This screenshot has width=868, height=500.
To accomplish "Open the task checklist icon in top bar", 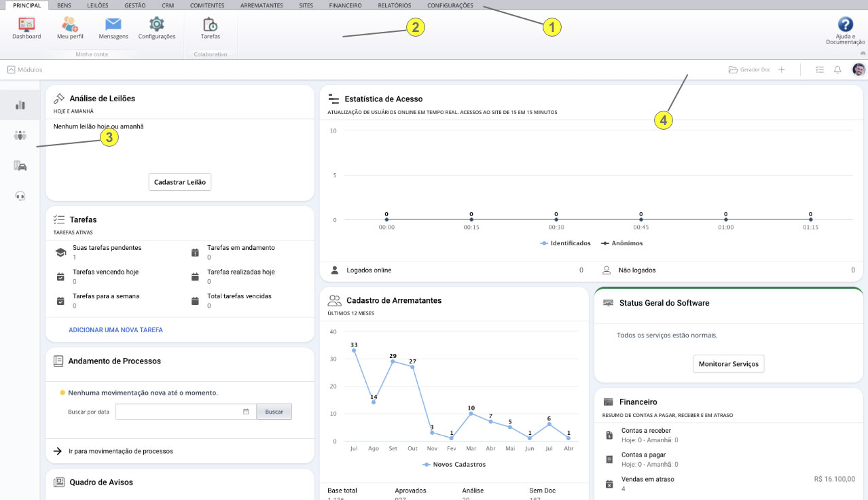I will 820,70.
